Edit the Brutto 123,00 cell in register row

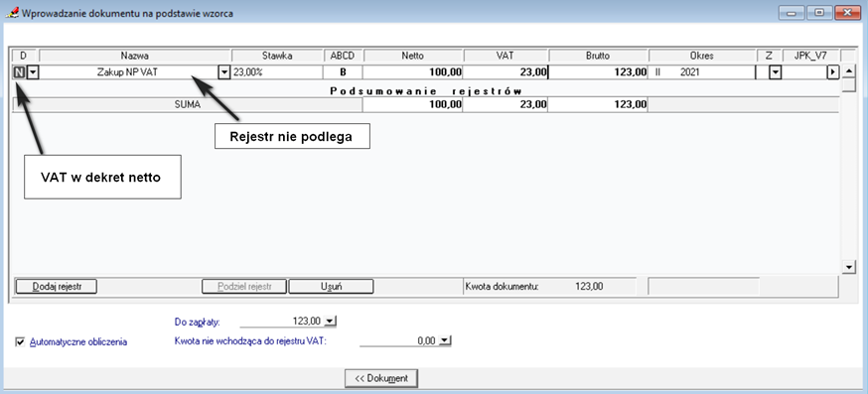(598, 72)
